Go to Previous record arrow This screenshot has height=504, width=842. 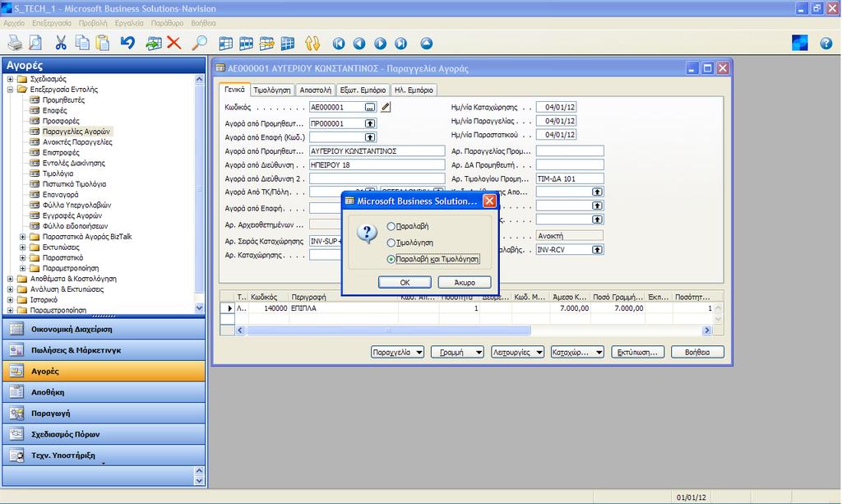(x=359, y=44)
